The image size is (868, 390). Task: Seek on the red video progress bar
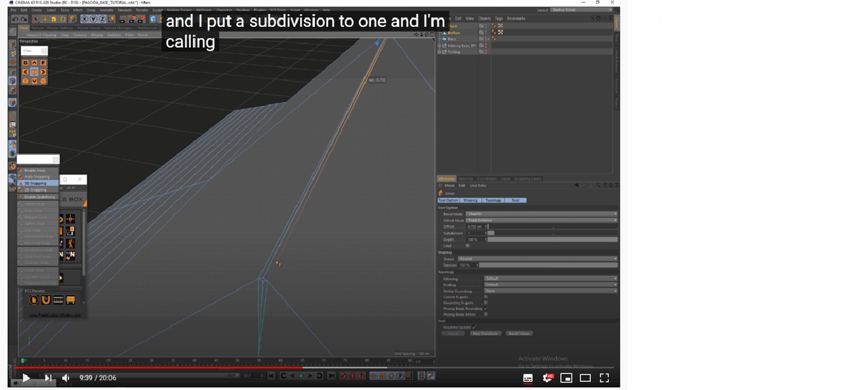(262, 367)
